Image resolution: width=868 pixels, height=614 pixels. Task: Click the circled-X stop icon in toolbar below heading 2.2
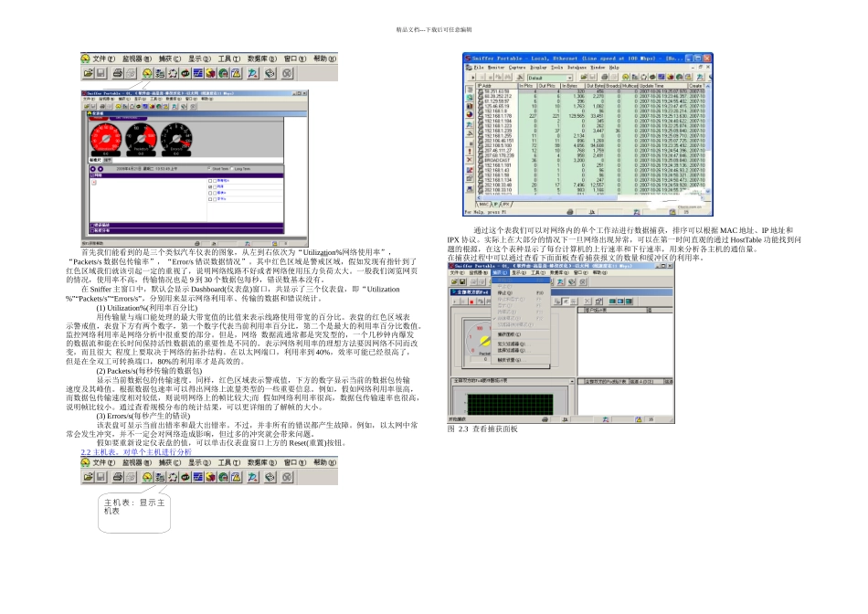(x=287, y=477)
